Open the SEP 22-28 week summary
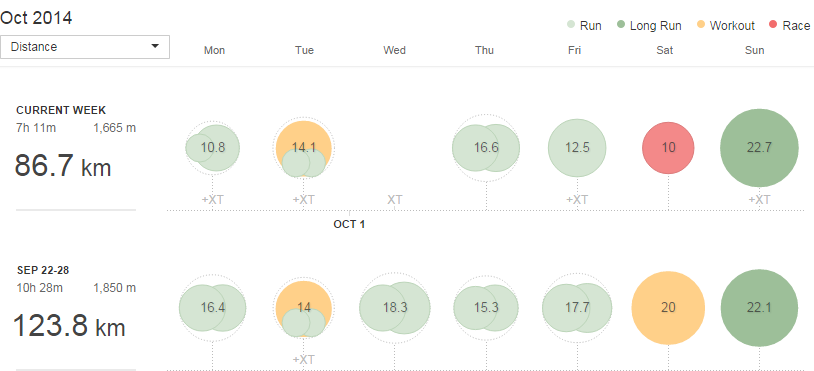 point(43,270)
